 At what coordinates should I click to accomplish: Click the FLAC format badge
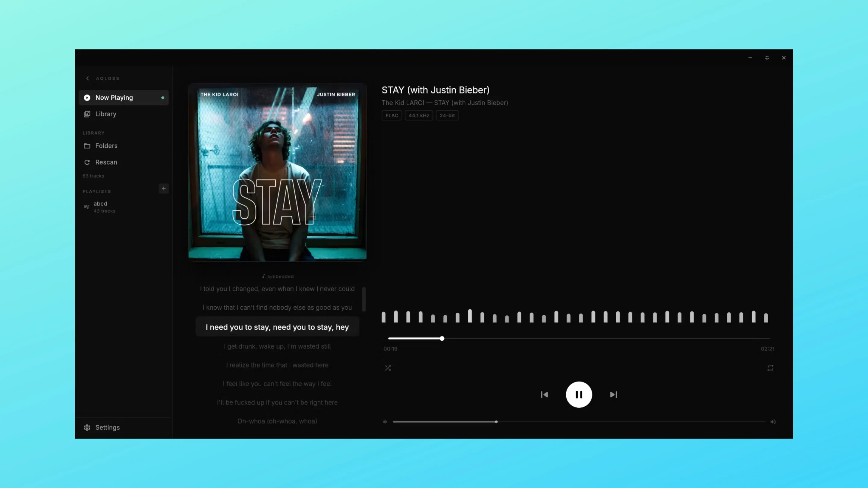tap(392, 115)
